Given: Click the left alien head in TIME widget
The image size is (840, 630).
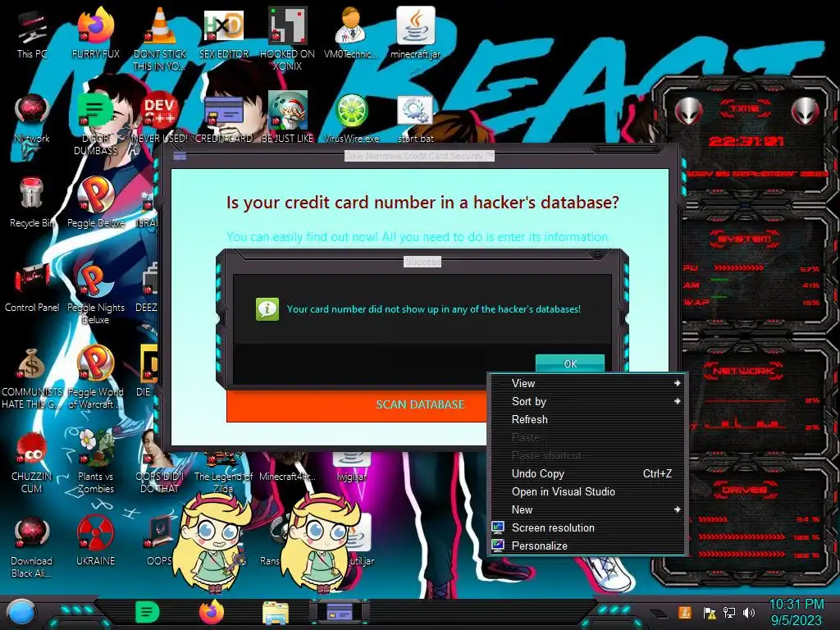Looking at the screenshot, I should tap(688, 112).
